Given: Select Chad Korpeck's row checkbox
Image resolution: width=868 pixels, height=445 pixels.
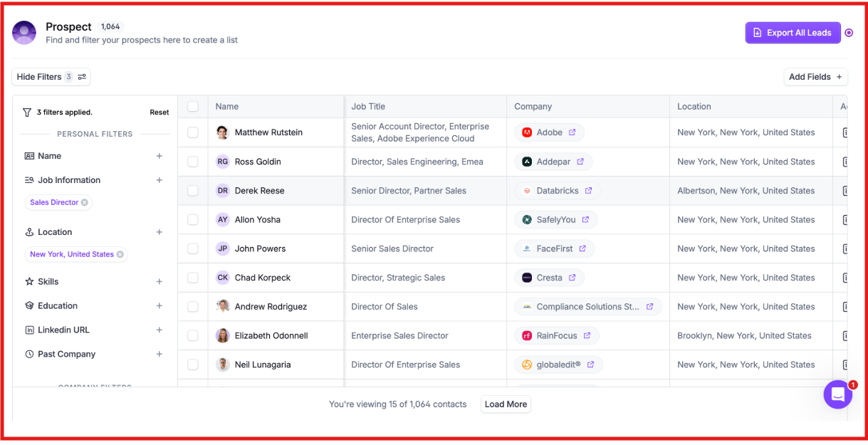Looking at the screenshot, I should 193,278.
